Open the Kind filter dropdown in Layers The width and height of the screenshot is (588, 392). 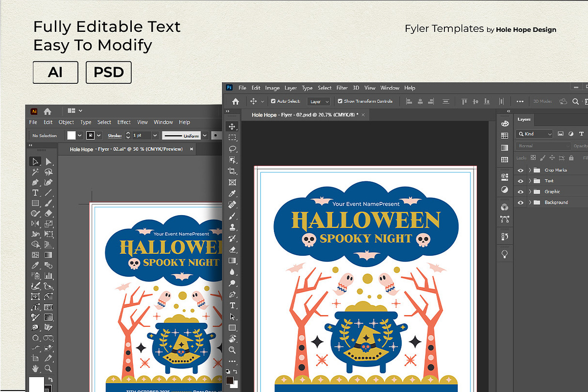click(x=535, y=134)
